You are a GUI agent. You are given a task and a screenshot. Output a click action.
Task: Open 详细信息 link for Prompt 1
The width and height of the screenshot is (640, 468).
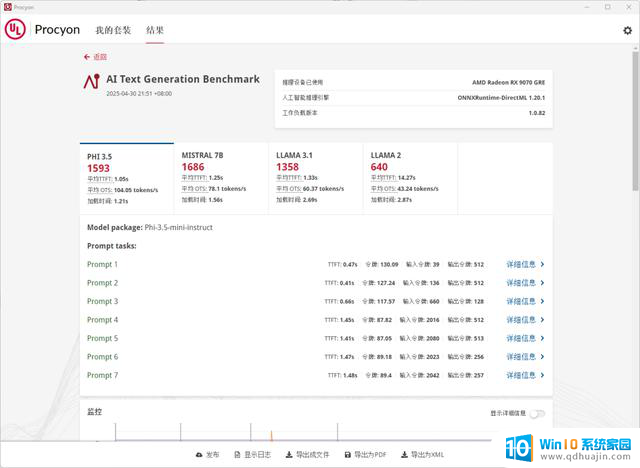pos(521,264)
